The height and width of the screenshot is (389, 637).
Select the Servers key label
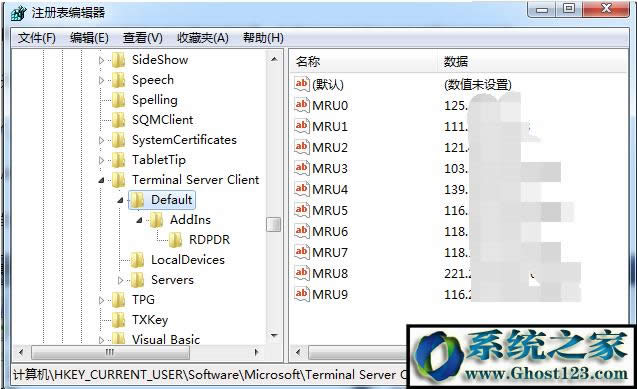click(172, 280)
